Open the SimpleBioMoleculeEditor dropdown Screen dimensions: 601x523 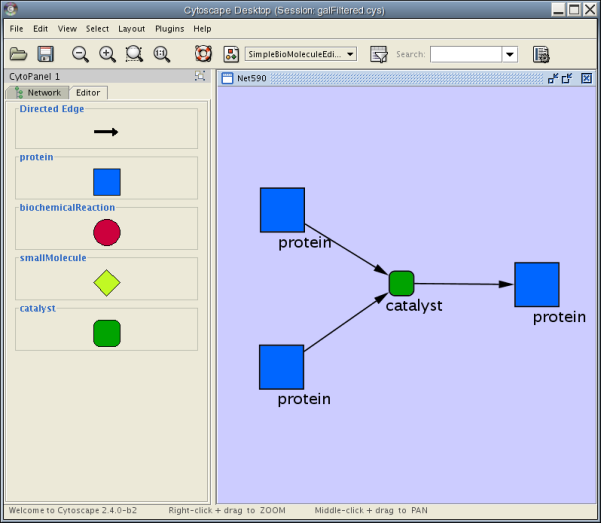(301, 54)
